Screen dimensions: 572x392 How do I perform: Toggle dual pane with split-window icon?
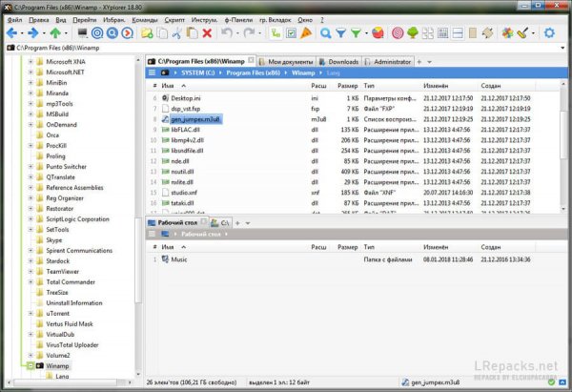(x=458, y=33)
